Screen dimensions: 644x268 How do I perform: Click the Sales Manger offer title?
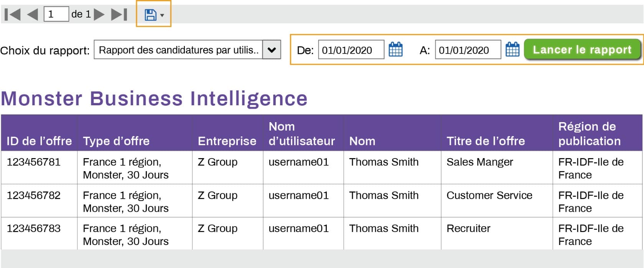480,162
